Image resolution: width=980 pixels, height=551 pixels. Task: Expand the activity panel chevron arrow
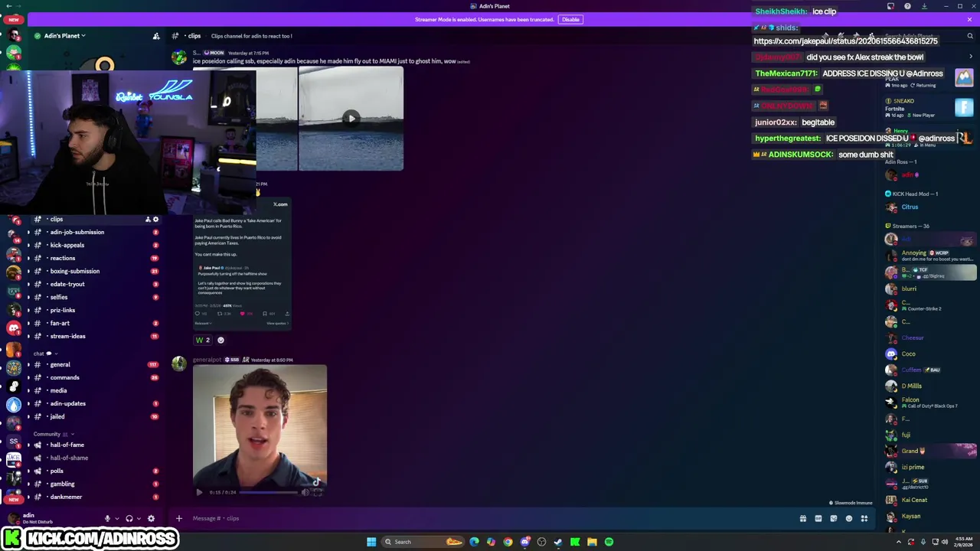[x=971, y=57]
